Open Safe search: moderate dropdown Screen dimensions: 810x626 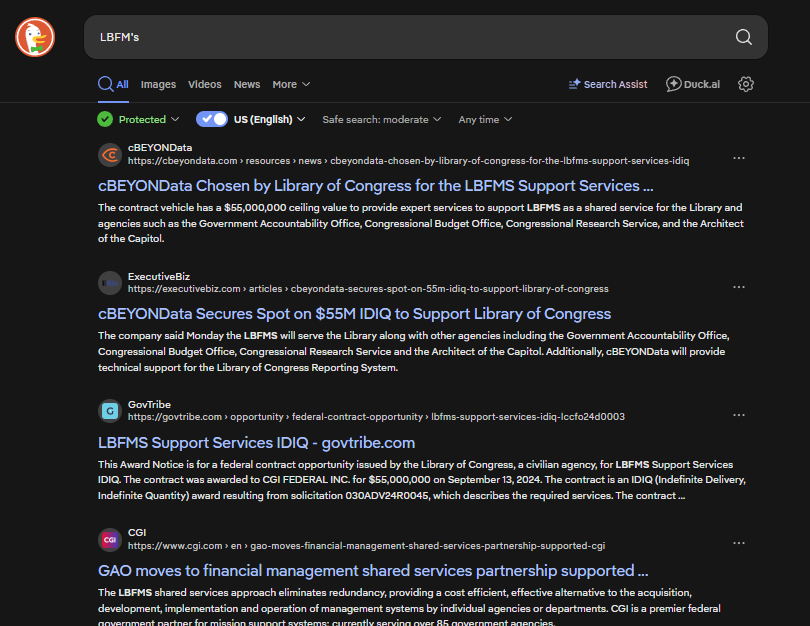coord(381,119)
